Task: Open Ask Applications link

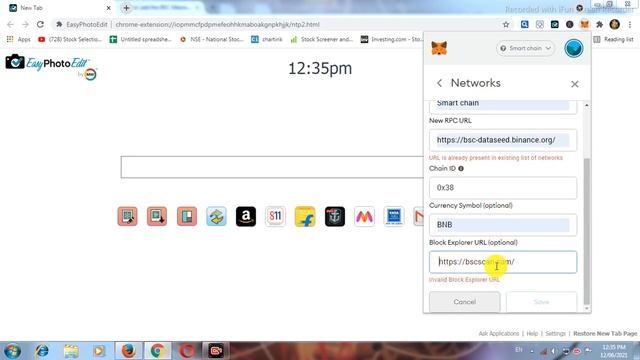Action: (x=499, y=333)
